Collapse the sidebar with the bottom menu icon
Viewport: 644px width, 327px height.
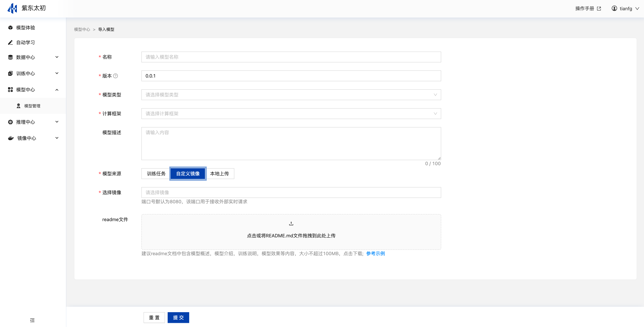pyautogui.click(x=32, y=320)
